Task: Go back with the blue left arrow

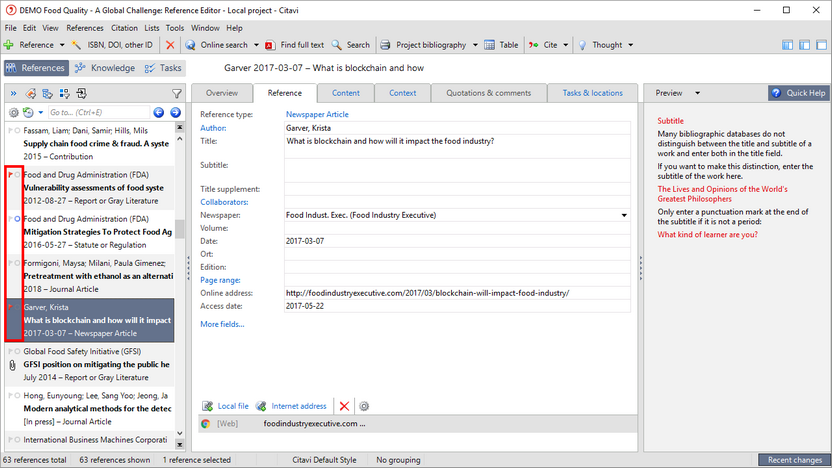Action: point(159,112)
